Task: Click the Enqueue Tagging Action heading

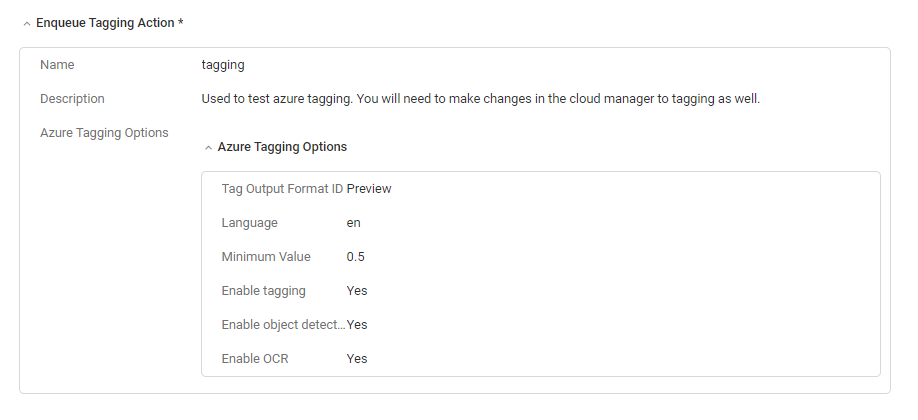Action: 110,23
